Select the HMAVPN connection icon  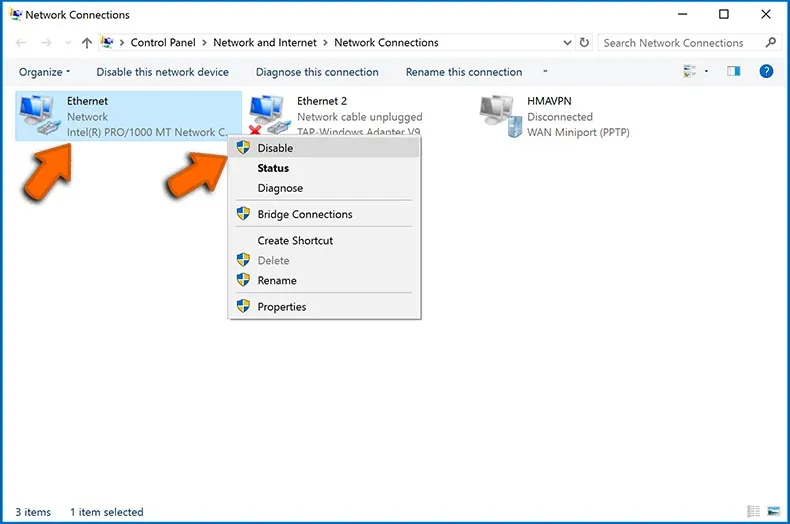coord(500,116)
